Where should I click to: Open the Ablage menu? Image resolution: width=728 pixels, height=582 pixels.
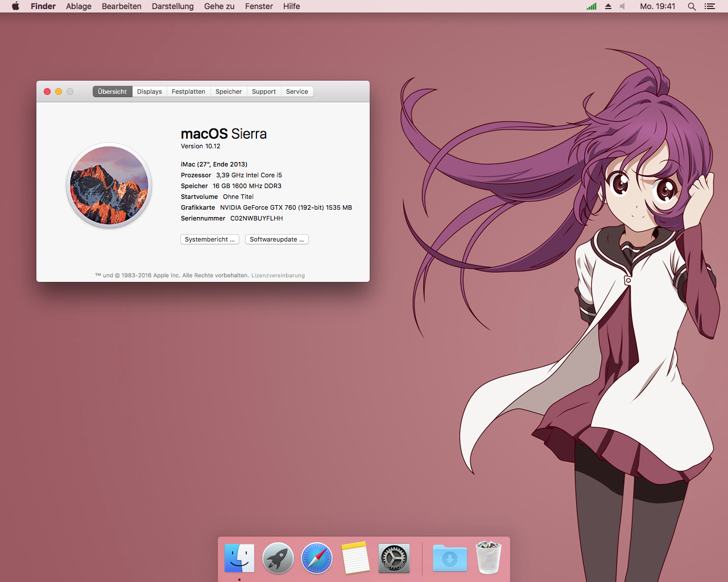(78, 6)
